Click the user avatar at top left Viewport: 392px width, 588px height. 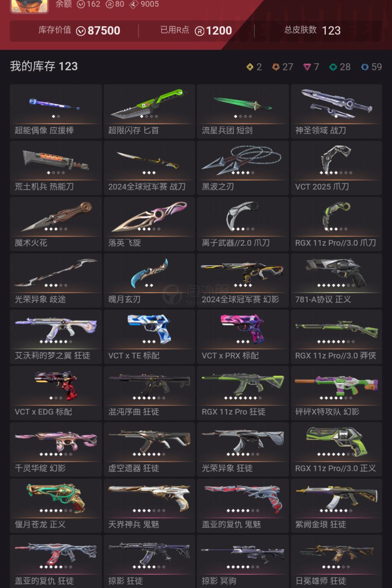click(x=29, y=5)
